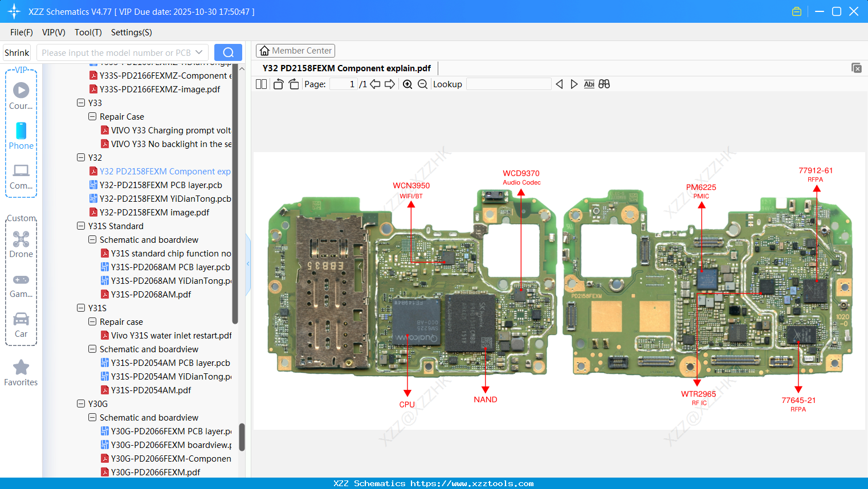Open the Tool(T) menu
This screenshot has height=489, width=868.
(88, 32)
